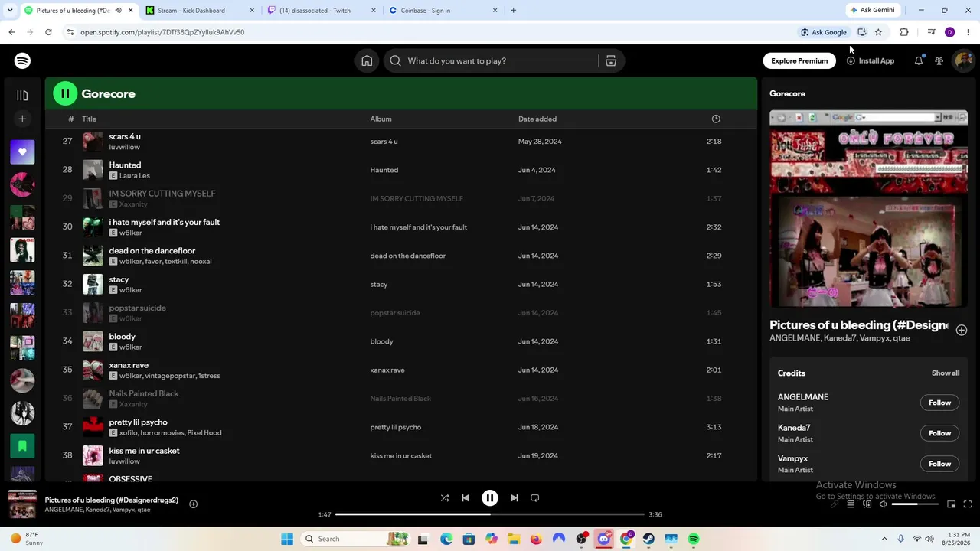This screenshot has width=980, height=551.
Task: Mute Spotify with the speaker icon
Action: point(884,504)
